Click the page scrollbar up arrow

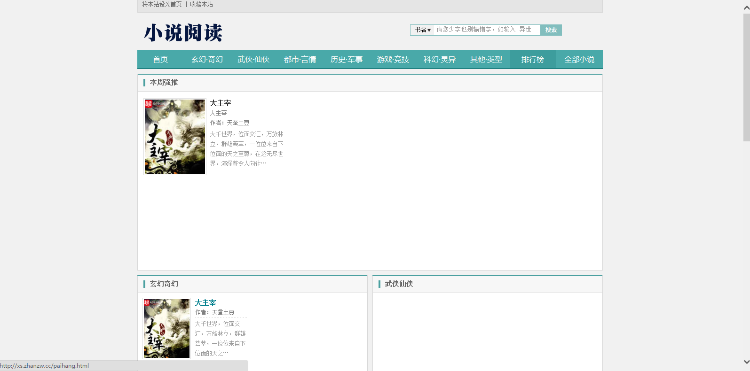coord(746,9)
